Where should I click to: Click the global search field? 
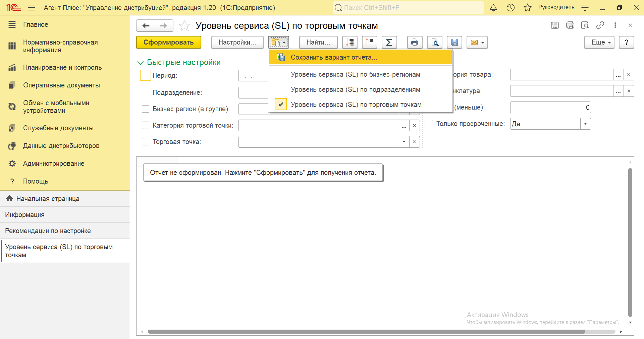coord(409,7)
